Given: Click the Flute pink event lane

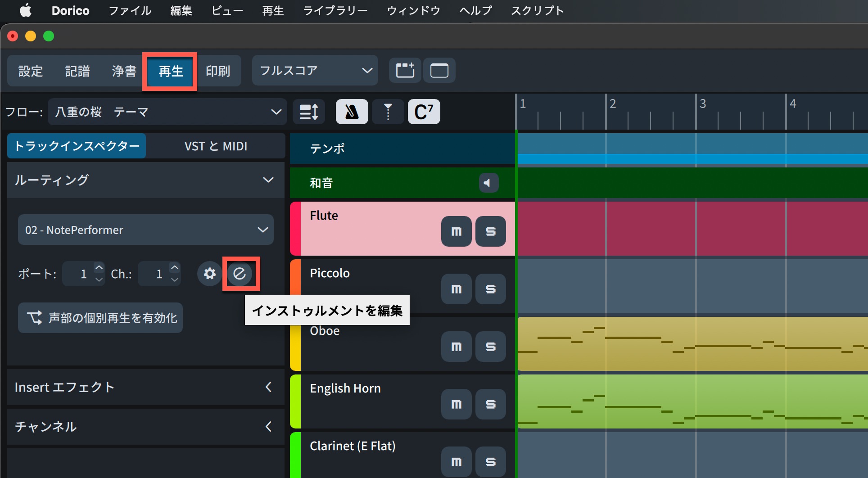Looking at the screenshot, I should (x=692, y=229).
